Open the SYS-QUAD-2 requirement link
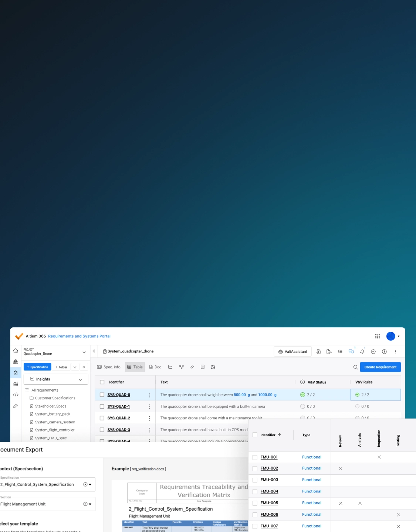Image resolution: width=416 pixels, height=532 pixels. tap(119, 418)
